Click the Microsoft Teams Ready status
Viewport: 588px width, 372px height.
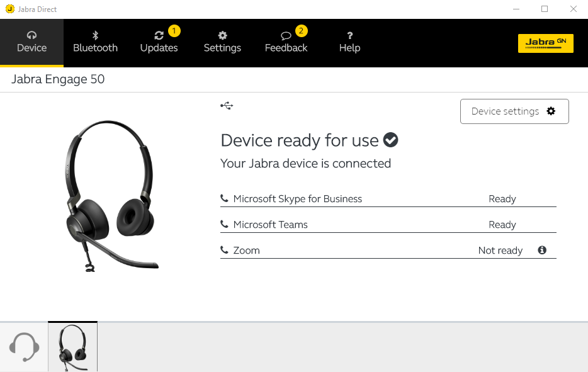coord(502,225)
